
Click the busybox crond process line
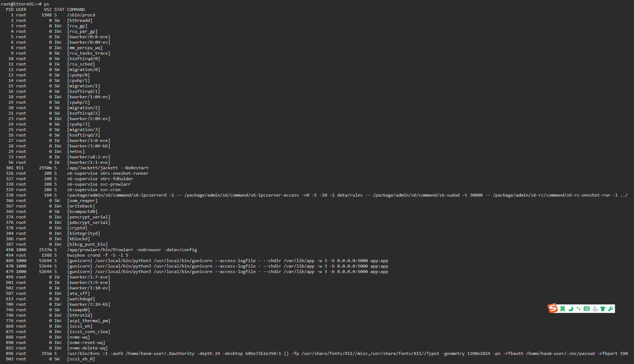coord(97,255)
